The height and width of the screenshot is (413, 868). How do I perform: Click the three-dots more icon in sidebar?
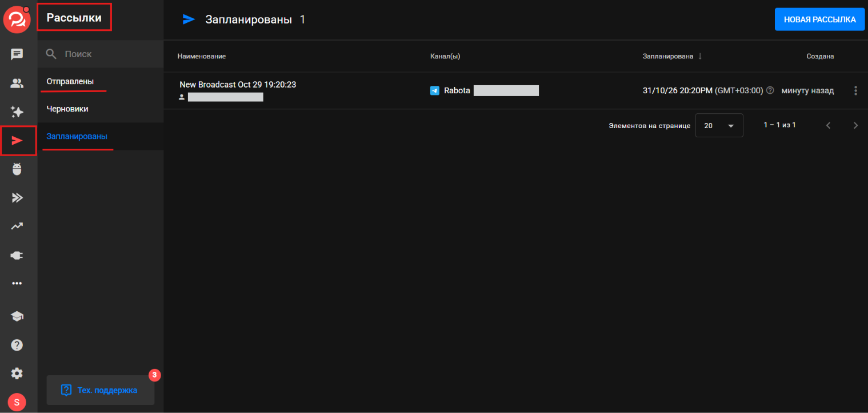[x=17, y=283]
